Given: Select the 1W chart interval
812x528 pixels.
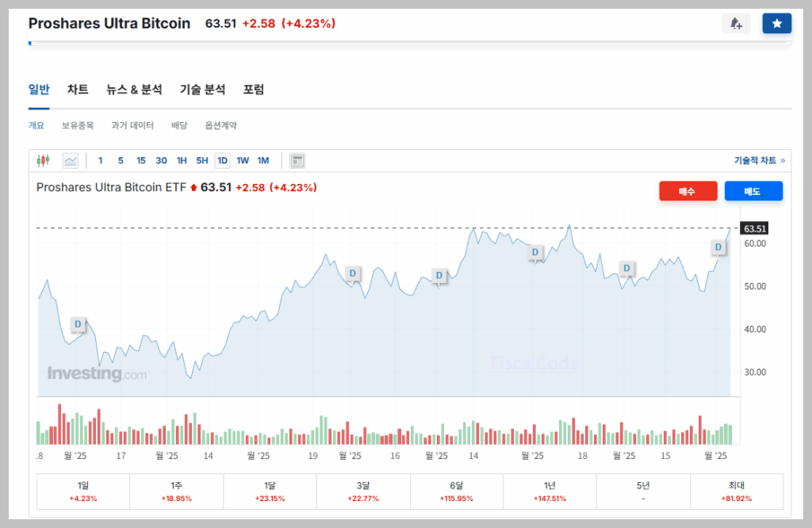Looking at the screenshot, I should [243, 161].
